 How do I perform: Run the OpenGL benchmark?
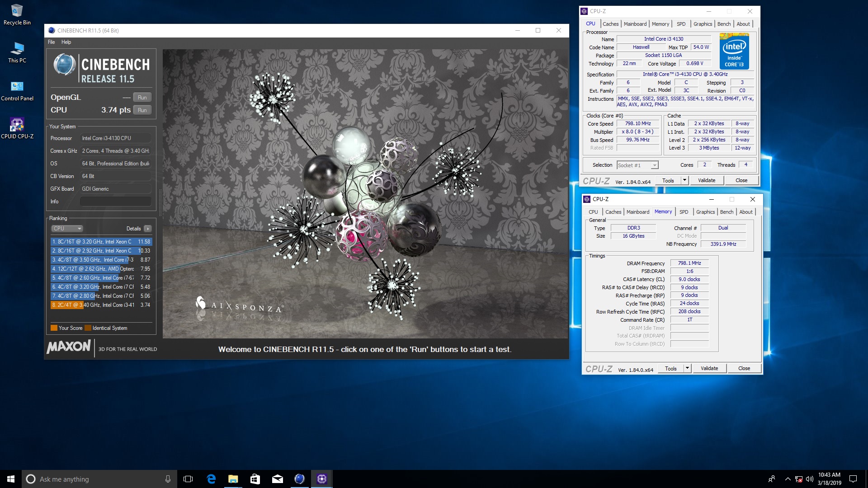[142, 98]
